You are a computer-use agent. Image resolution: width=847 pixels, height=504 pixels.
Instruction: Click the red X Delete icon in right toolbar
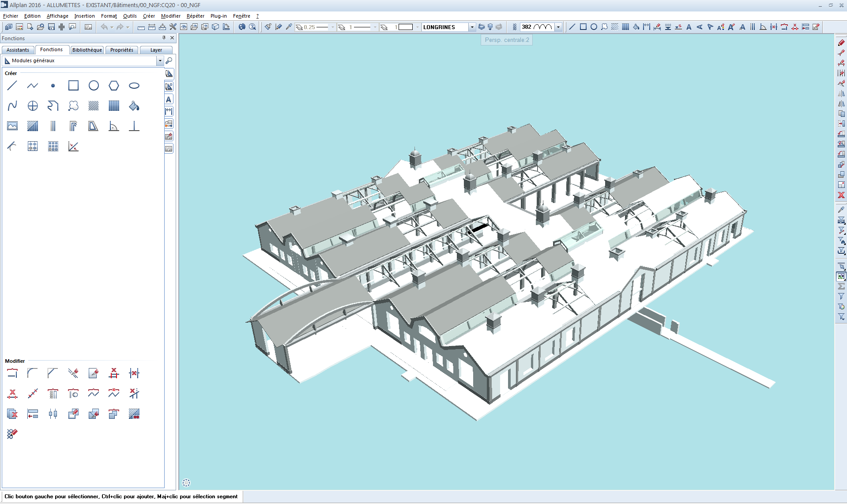tap(841, 195)
